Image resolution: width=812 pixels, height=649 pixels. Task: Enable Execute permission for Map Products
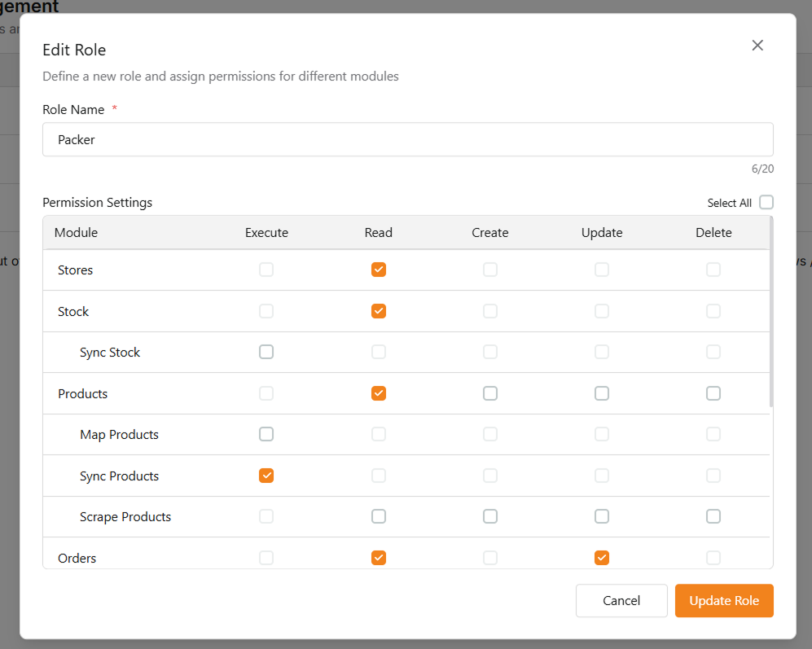266,434
